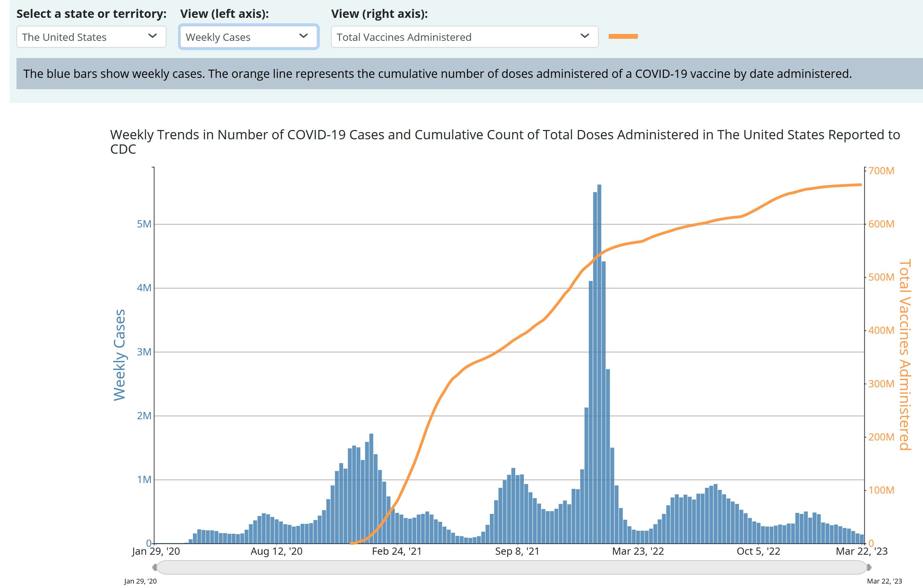
Task: Open the Weekly Cases left axis dropdown
Action: [x=248, y=37]
